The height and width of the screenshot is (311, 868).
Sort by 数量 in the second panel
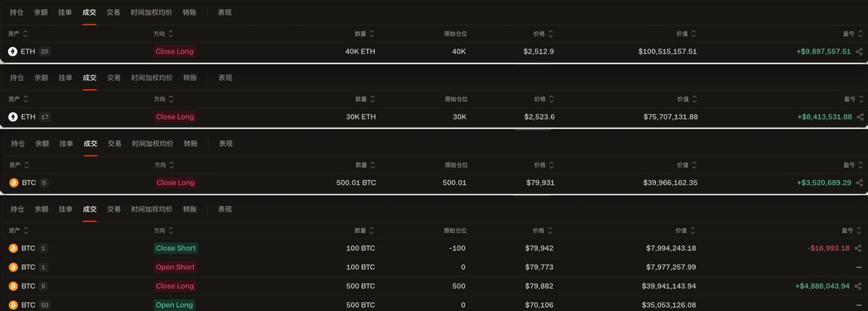(x=365, y=100)
